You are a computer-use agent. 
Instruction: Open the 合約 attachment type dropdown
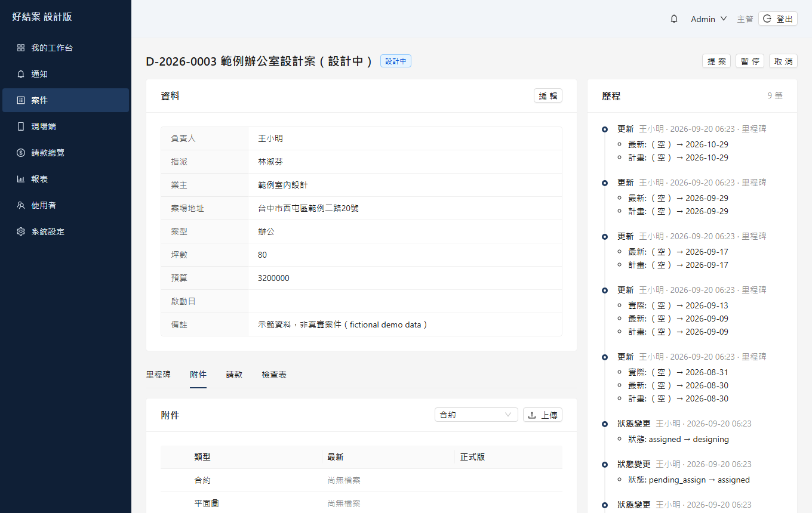(476, 415)
